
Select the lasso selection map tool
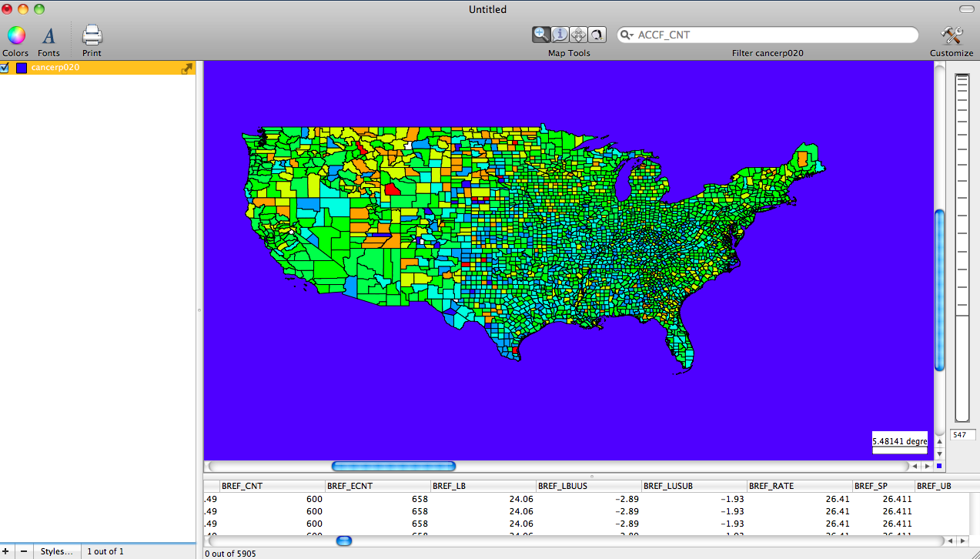pos(597,35)
